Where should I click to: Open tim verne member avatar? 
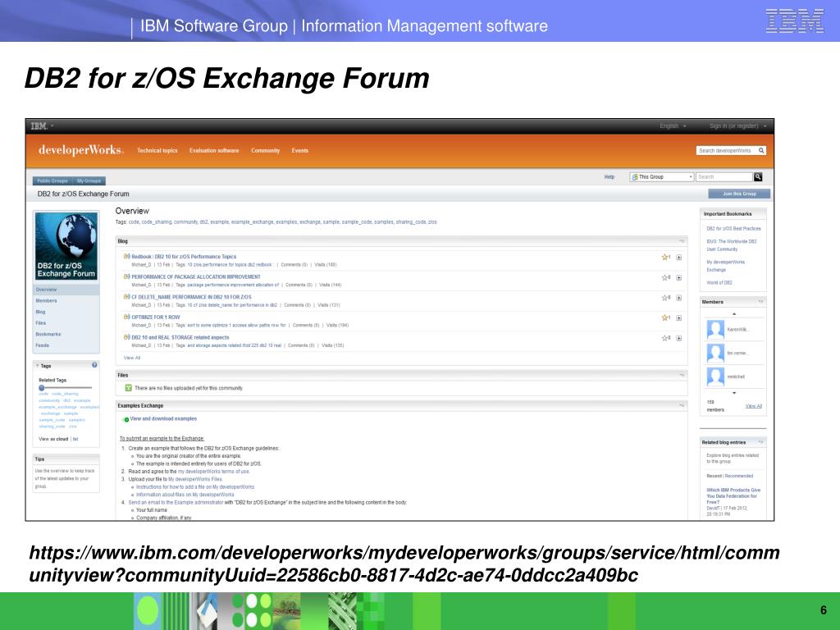715,353
